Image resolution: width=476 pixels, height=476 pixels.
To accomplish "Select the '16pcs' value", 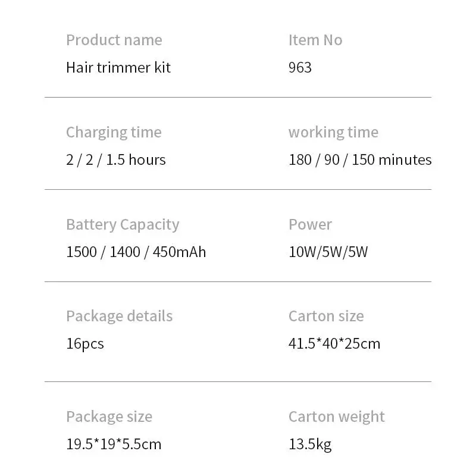I will click(85, 345).
